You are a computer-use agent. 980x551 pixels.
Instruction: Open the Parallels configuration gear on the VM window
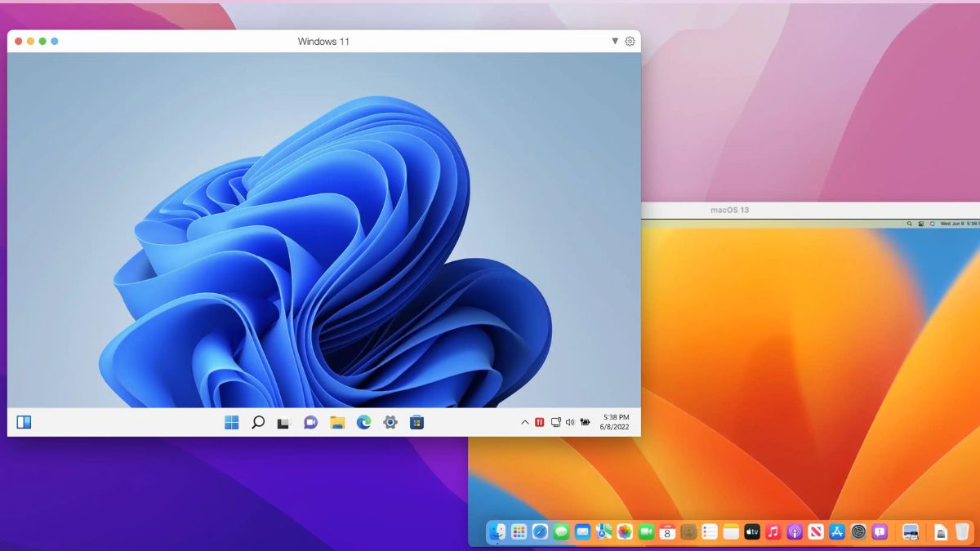click(x=629, y=41)
